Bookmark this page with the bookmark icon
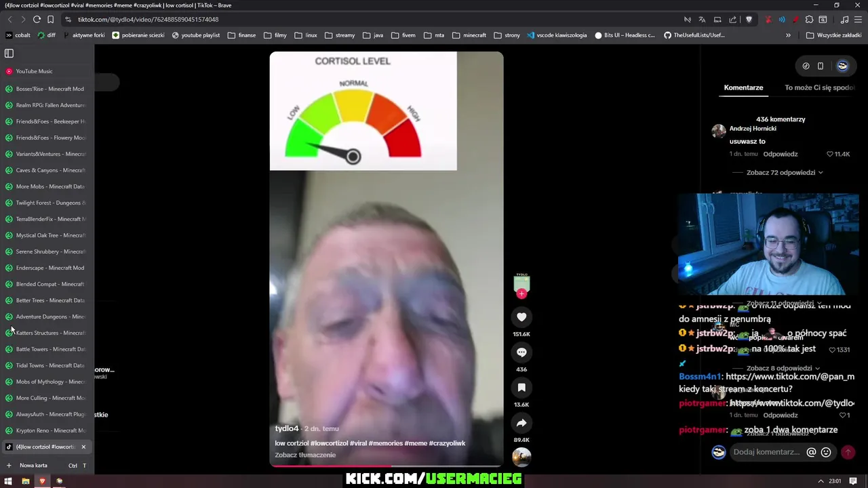Image resolution: width=868 pixels, height=488 pixels. 50,20
